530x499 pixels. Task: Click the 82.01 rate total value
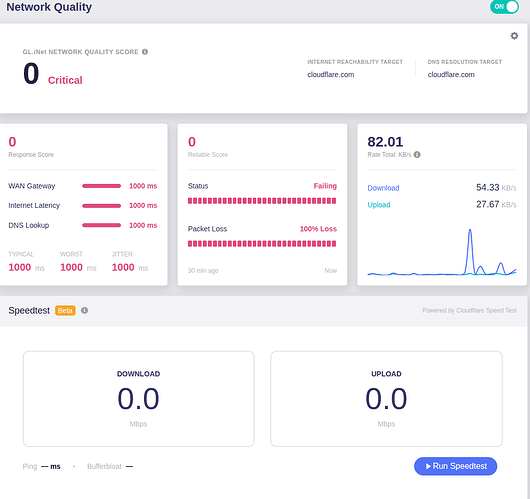pyautogui.click(x=385, y=142)
